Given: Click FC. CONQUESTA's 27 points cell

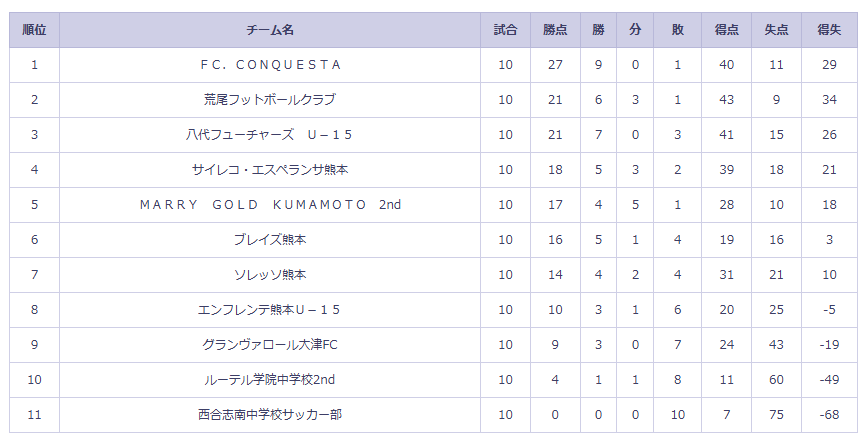Looking at the screenshot, I should [555, 65].
